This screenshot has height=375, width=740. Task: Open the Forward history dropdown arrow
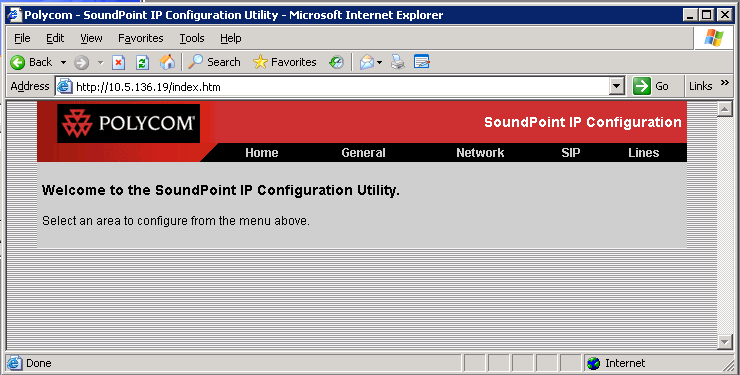click(x=101, y=62)
